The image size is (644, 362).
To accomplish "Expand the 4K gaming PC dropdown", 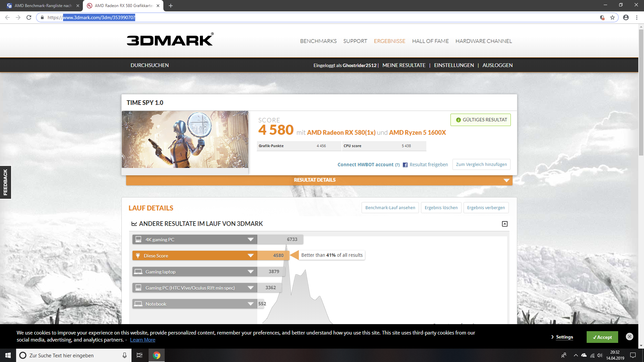I will [250, 240].
